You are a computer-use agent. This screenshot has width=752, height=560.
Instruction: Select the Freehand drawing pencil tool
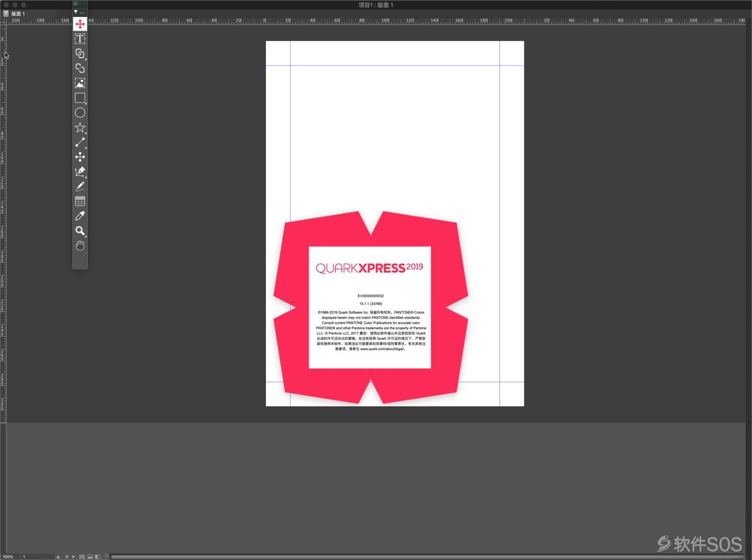80,187
